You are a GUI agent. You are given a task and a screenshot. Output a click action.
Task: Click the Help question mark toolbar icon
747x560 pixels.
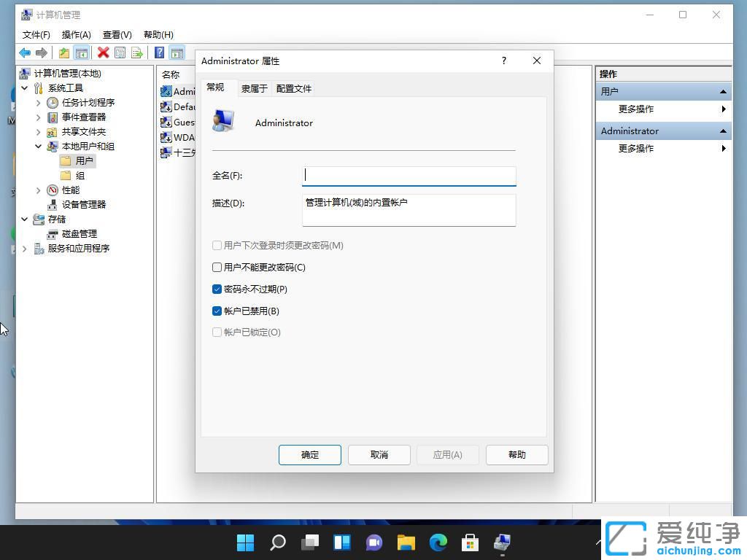pos(160,52)
